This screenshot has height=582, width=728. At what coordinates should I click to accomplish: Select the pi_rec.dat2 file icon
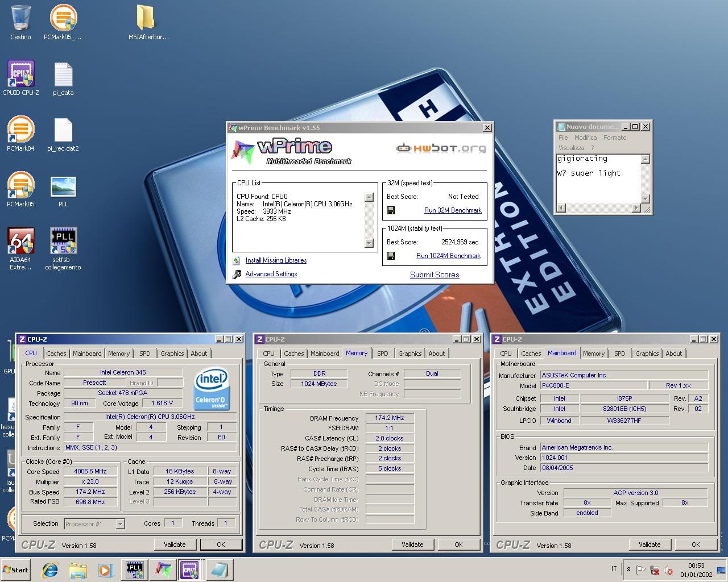pyautogui.click(x=63, y=134)
